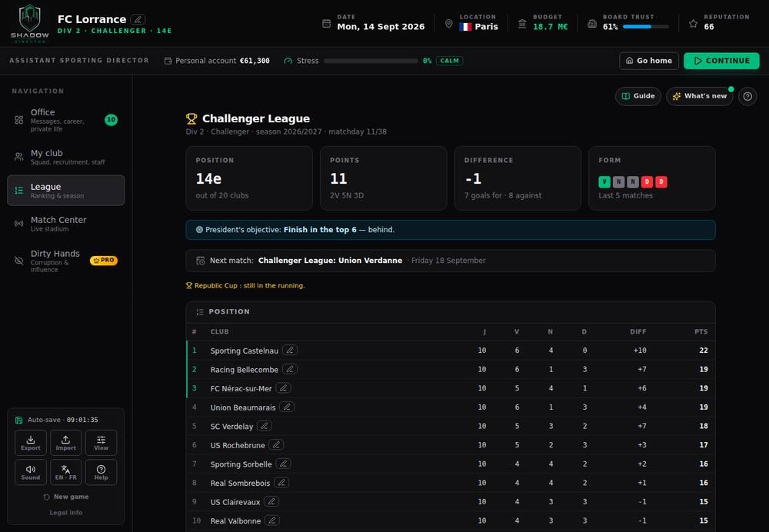Rename SC Verdelay via its pencil icon

[265, 426]
